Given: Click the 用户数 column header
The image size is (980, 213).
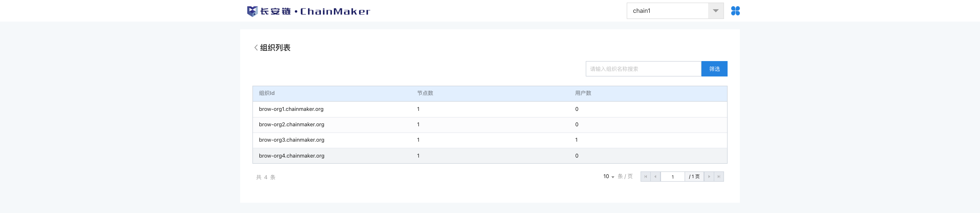Looking at the screenshot, I should [583, 93].
